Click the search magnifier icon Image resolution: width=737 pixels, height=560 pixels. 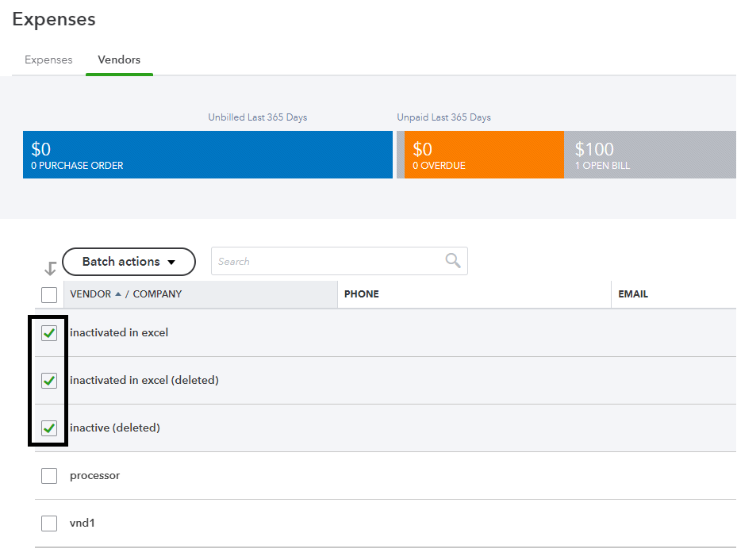click(453, 261)
